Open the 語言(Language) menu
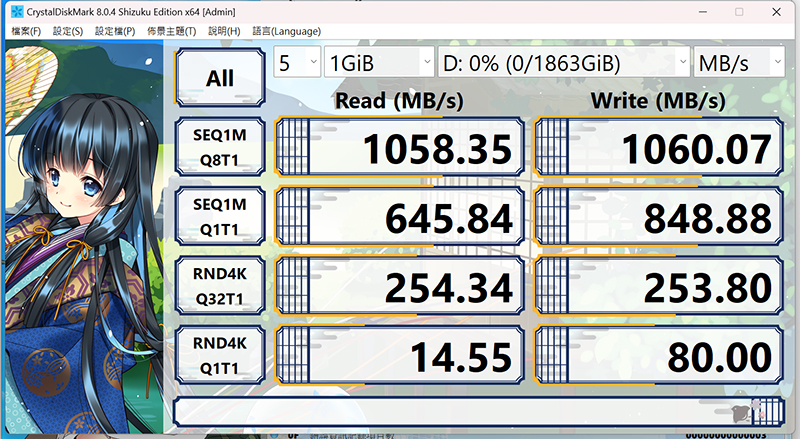Image resolution: width=800 pixels, height=439 pixels. tap(287, 31)
